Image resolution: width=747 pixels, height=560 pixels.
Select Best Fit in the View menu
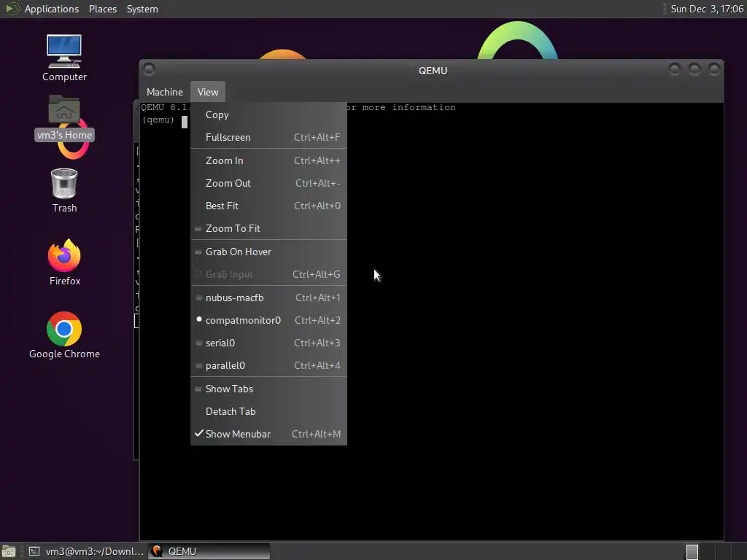pyautogui.click(x=268, y=206)
